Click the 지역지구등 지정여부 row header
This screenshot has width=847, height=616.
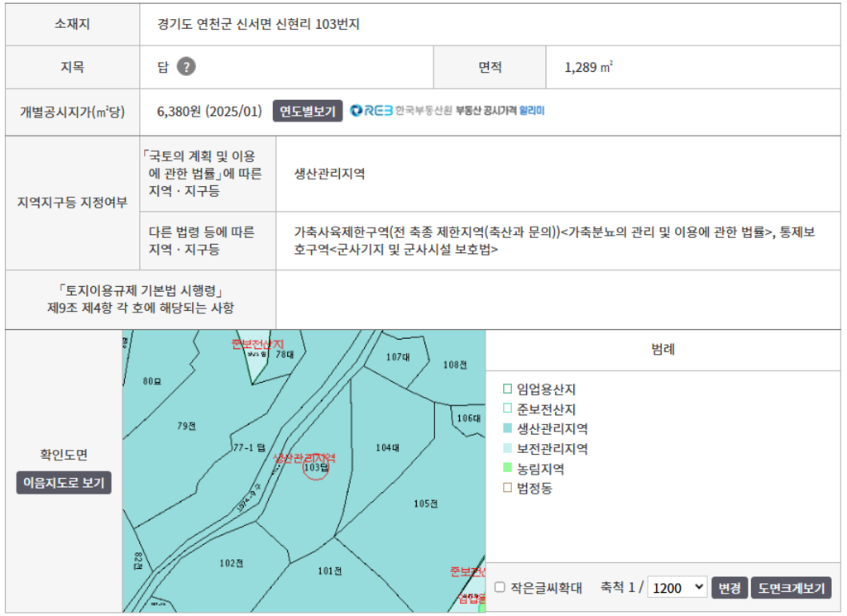73,203
